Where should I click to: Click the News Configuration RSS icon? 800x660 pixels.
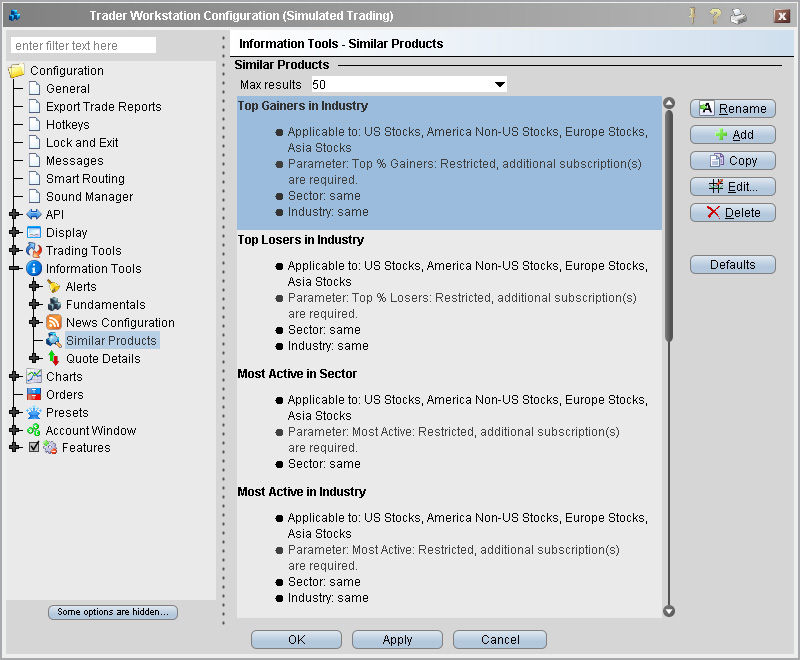coord(54,322)
